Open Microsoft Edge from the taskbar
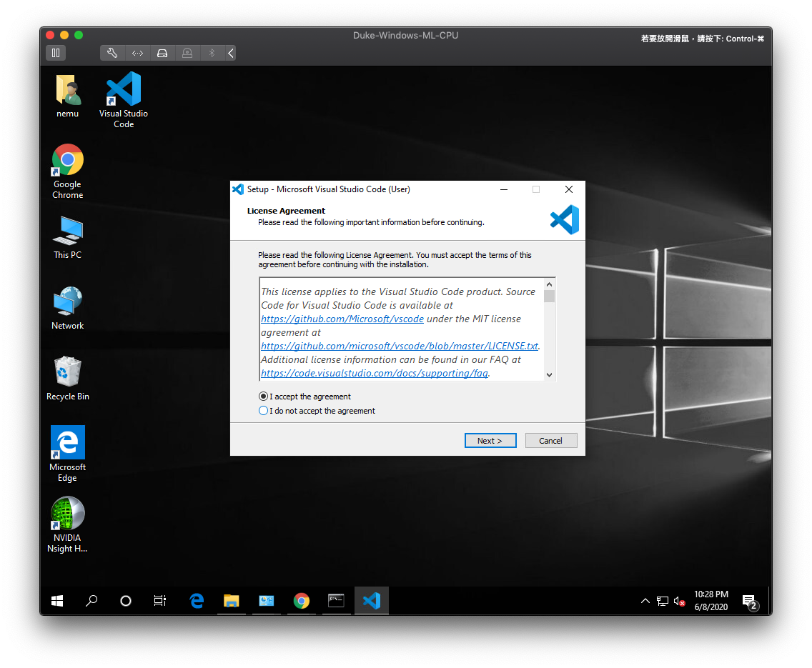812x668 pixels. (x=197, y=600)
